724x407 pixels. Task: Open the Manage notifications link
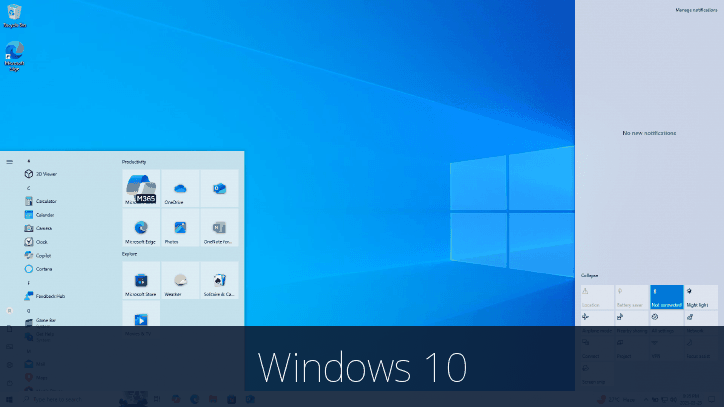(x=696, y=10)
